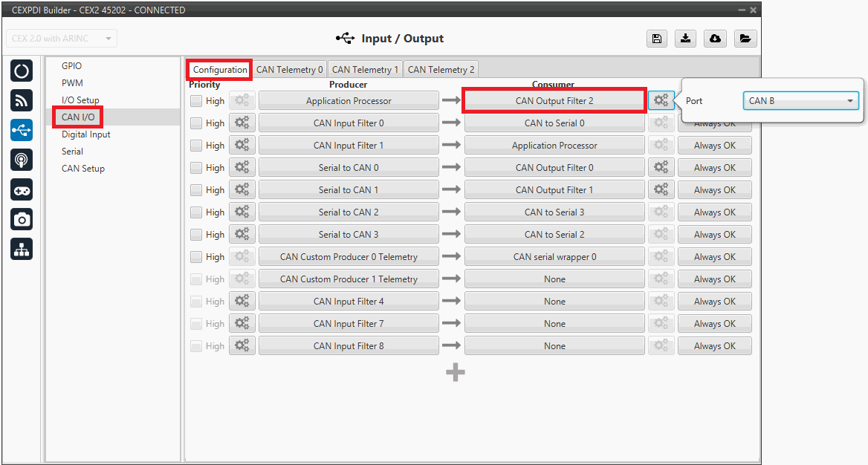Click the open folder icon
868x465 pixels.
coord(745,39)
